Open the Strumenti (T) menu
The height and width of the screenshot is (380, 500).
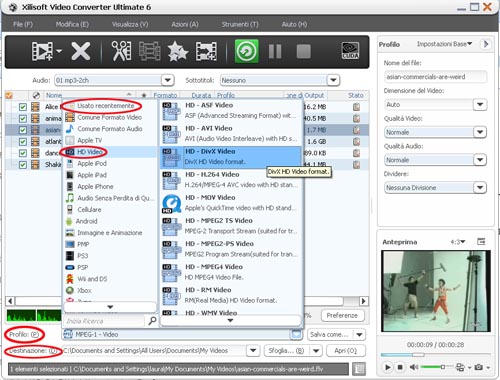[240, 24]
